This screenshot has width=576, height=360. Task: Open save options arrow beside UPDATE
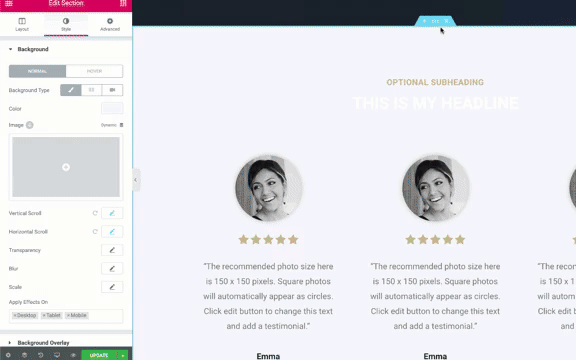point(123,355)
